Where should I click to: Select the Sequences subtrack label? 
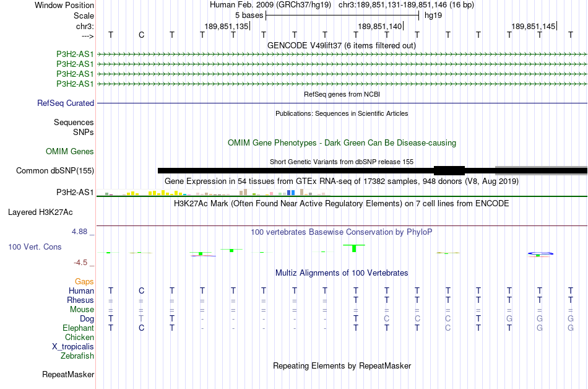[74, 122]
